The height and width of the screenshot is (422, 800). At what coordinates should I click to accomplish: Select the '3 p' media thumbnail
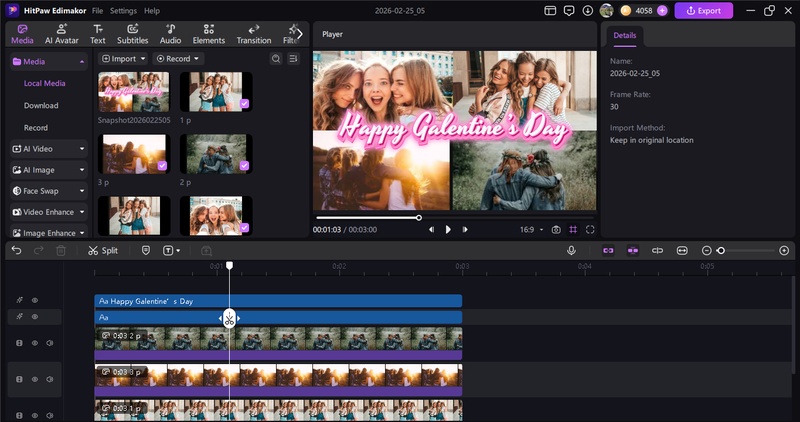click(134, 154)
